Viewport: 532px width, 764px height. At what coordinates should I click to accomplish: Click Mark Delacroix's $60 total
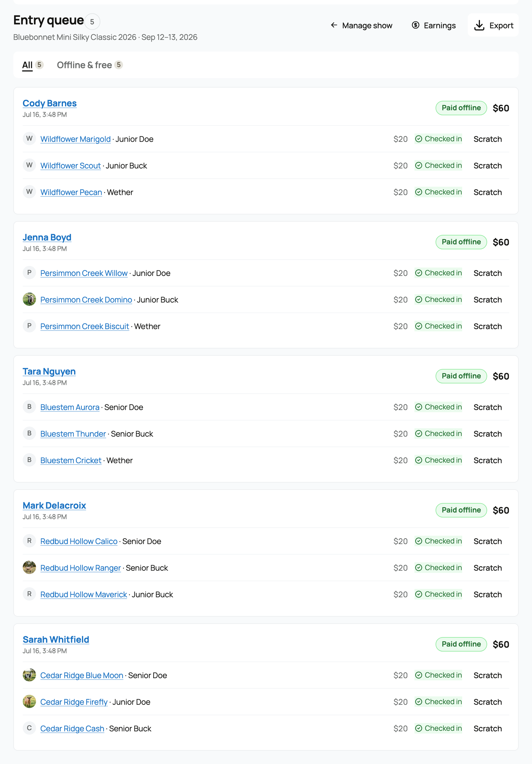[x=501, y=510]
